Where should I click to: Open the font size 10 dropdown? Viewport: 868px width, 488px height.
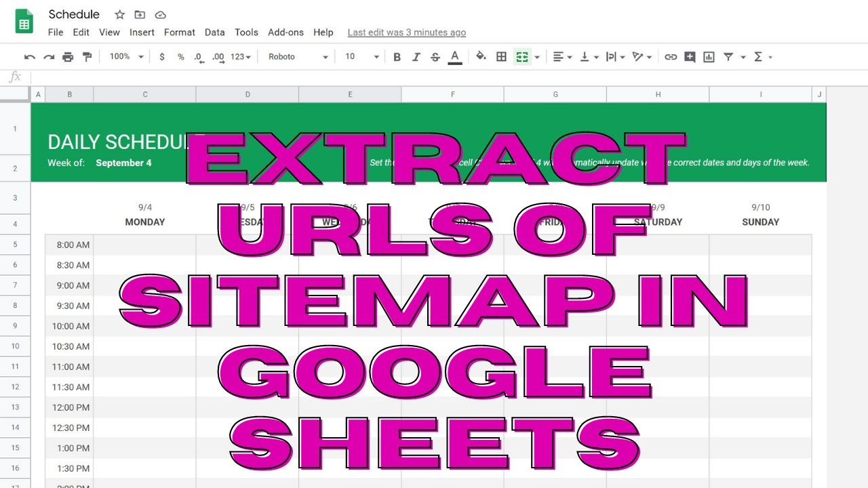click(x=362, y=57)
